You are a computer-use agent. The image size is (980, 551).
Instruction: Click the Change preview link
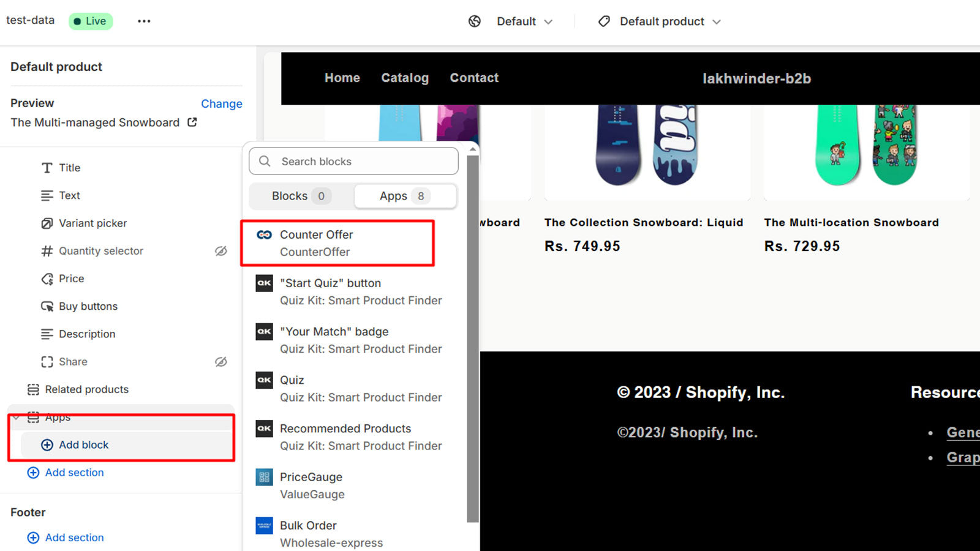click(x=221, y=103)
